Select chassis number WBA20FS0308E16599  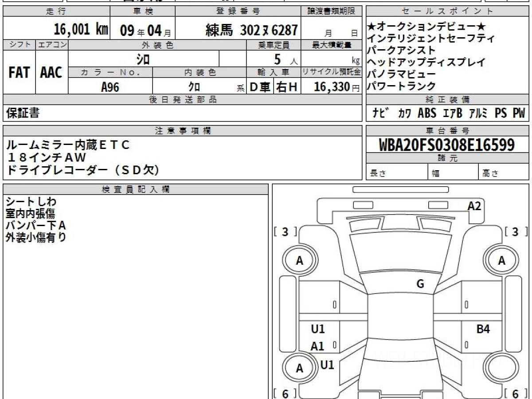pos(447,145)
